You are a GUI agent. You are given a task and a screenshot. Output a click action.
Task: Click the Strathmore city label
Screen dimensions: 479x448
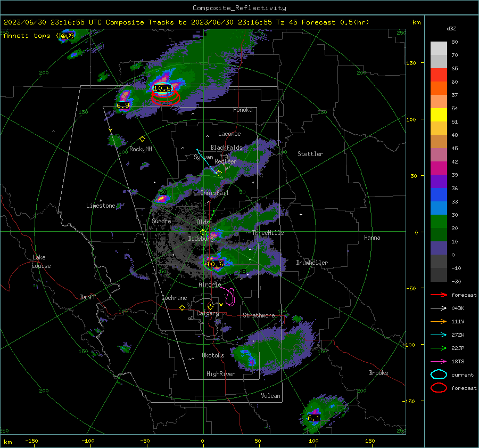coord(259,315)
